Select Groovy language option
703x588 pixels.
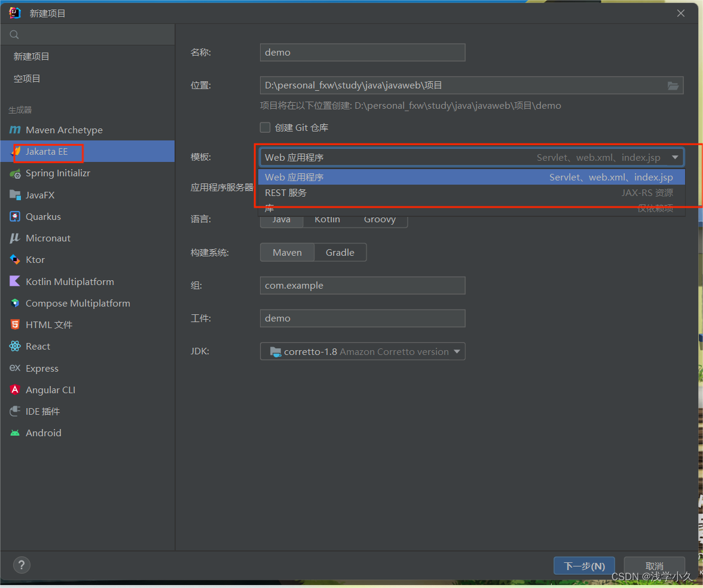pos(380,220)
